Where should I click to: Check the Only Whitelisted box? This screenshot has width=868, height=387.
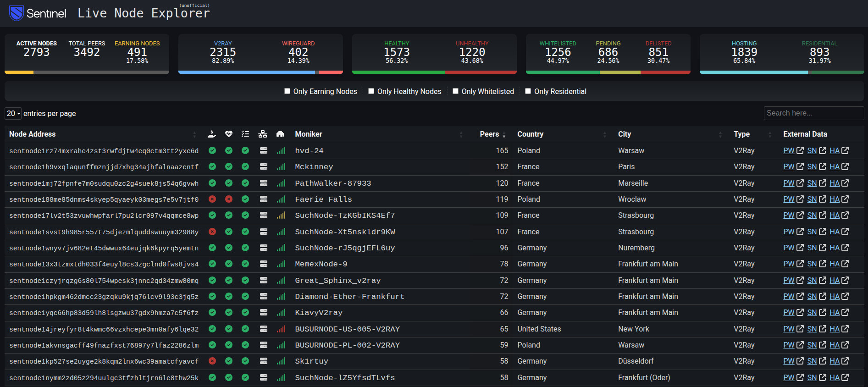tap(456, 91)
